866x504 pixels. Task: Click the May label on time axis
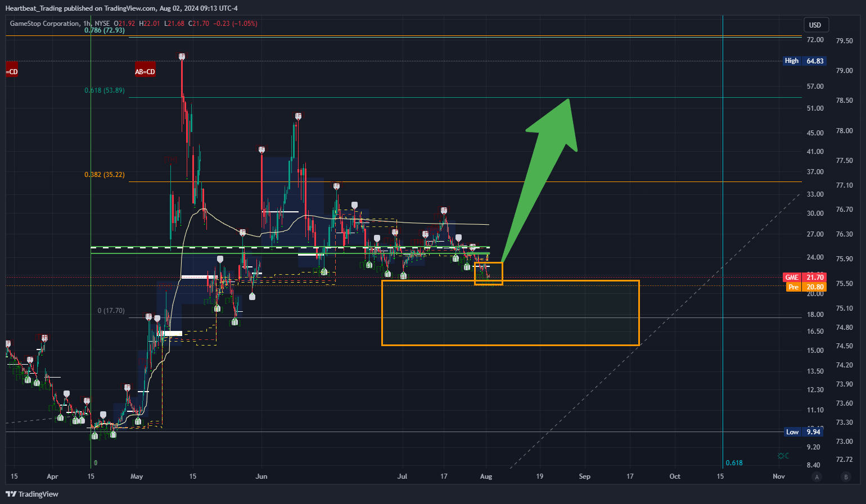tap(137, 476)
